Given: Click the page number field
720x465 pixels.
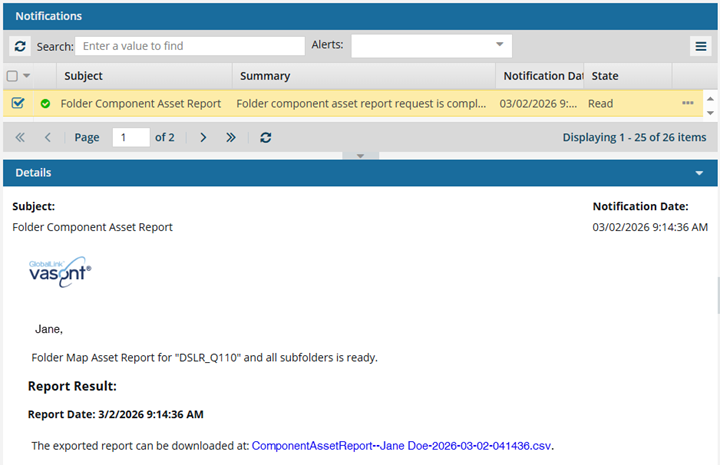Looking at the screenshot, I should tap(130, 137).
